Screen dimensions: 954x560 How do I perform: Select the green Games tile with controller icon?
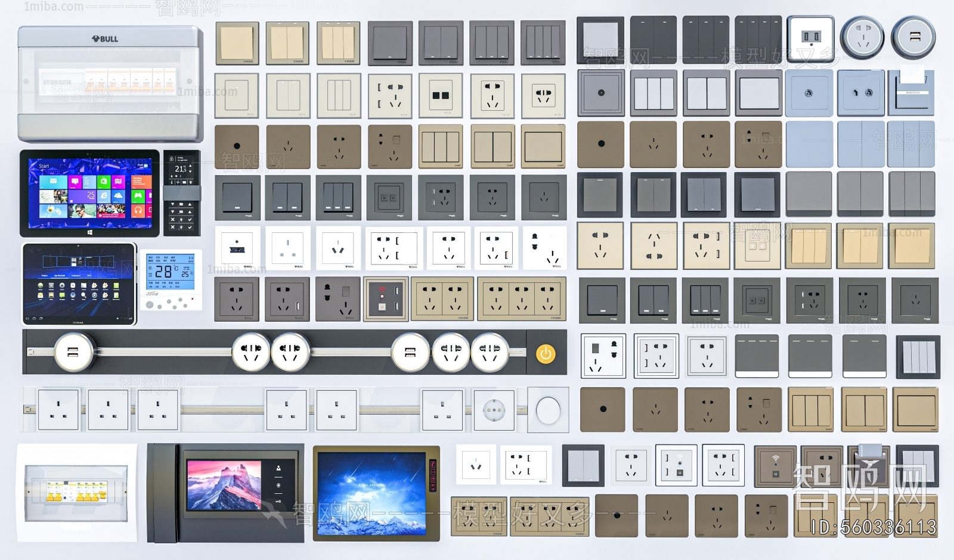[x=138, y=195]
